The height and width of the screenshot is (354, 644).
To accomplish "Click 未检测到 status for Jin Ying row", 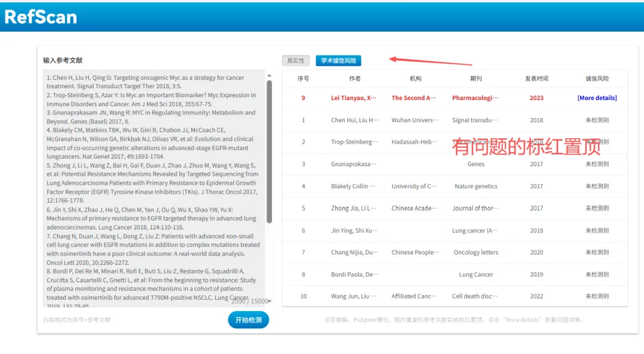I will tap(597, 231).
